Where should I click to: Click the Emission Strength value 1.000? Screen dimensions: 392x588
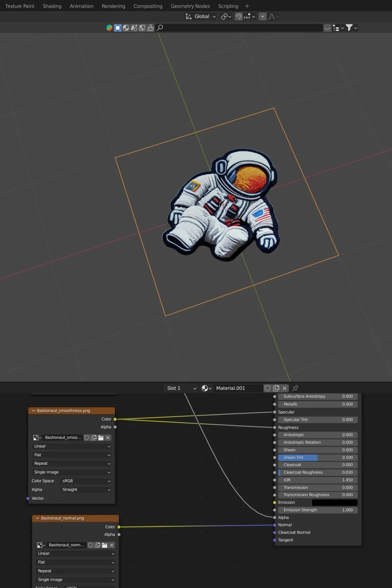click(x=318, y=510)
